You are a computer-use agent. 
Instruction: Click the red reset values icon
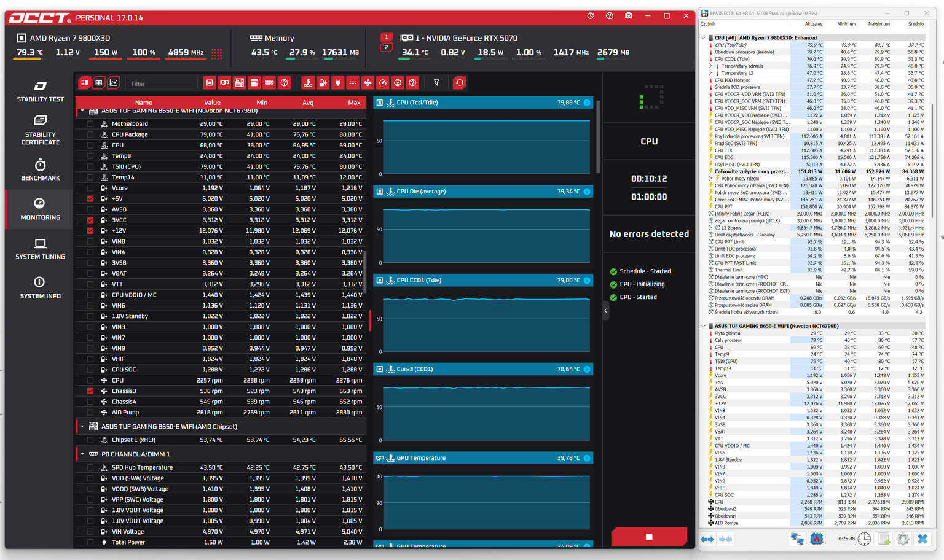[460, 83]
